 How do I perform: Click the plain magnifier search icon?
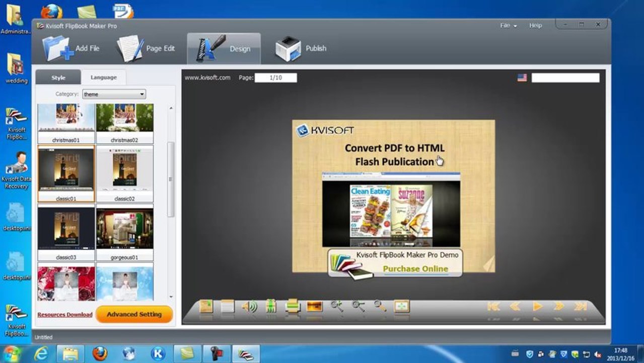(380, 306)
